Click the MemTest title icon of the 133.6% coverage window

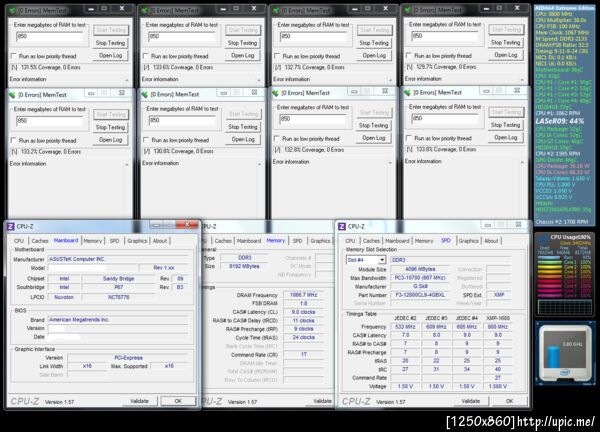[x=145, y=10]
